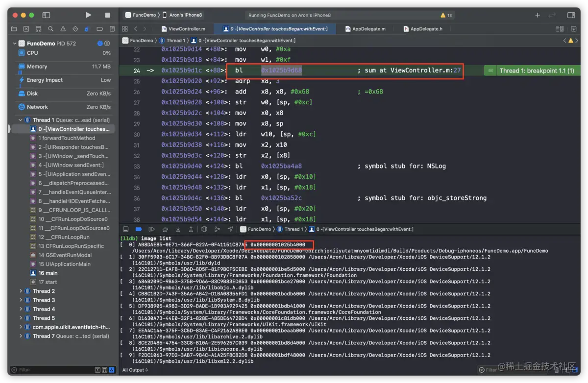Screen dimensions: 588x383
Task: Open the Find navigator magnifier icon
Action: coord(50,29)
